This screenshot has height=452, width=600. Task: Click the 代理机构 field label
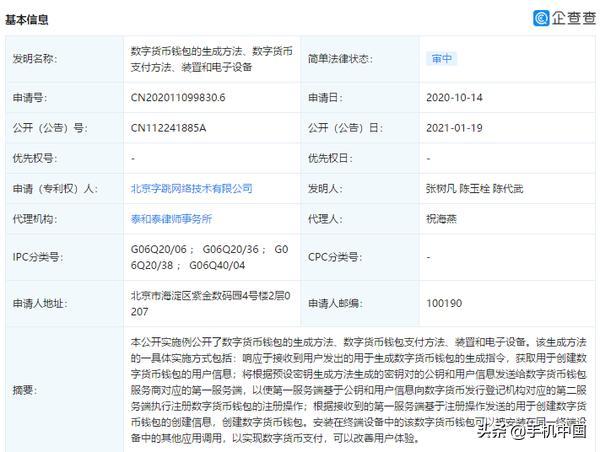pyautogui.click(x=35, y=219)
